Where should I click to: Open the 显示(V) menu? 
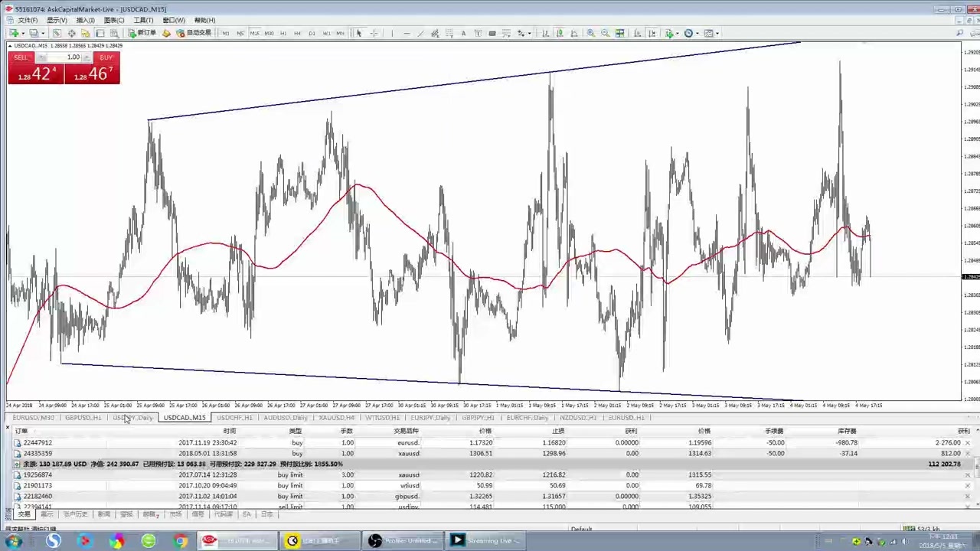point(57,20)
